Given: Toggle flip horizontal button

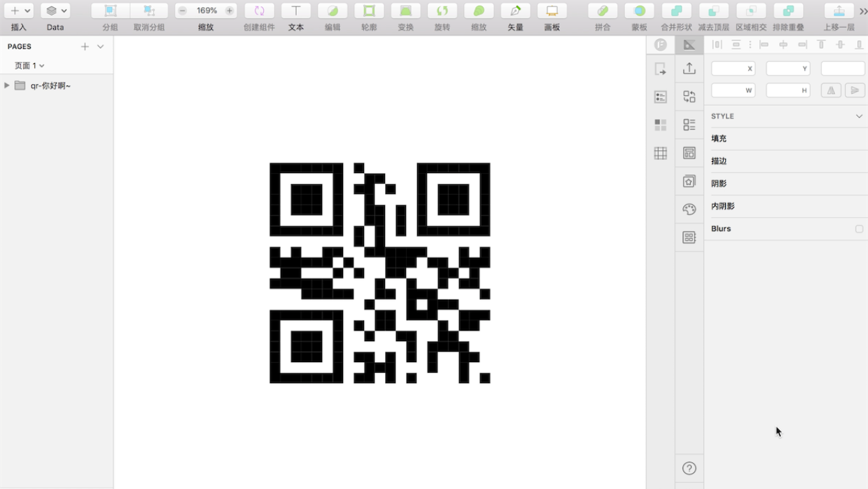Looking at the screenshot, I should 831,90.
